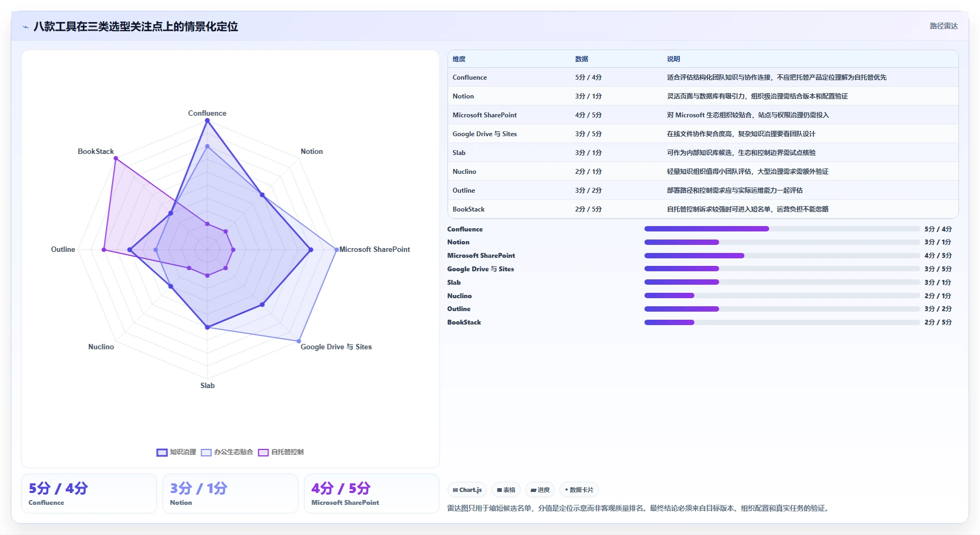
Task: Click Microsoft SharePoint table row name
Action: click(x=485, y=115)
